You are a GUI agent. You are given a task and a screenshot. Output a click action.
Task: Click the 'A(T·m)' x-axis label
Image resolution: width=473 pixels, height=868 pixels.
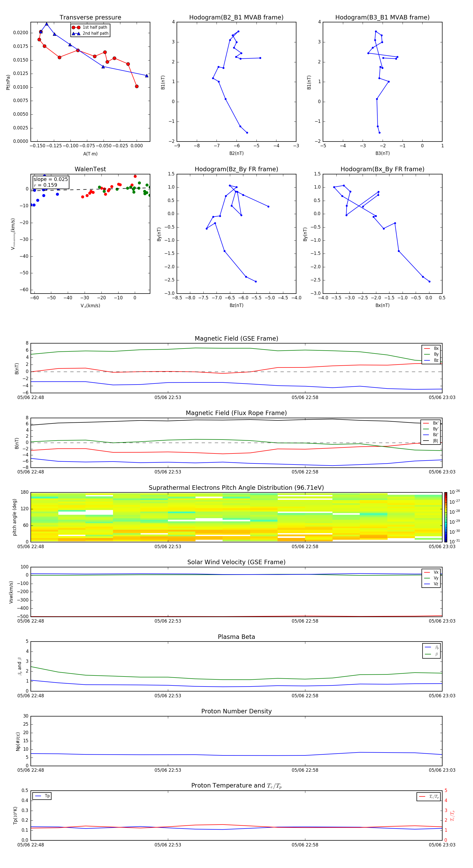point(90,154)
